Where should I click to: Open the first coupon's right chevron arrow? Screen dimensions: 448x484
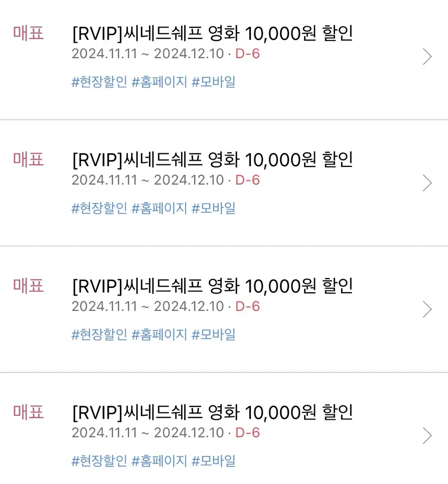[x=427, y=56]
